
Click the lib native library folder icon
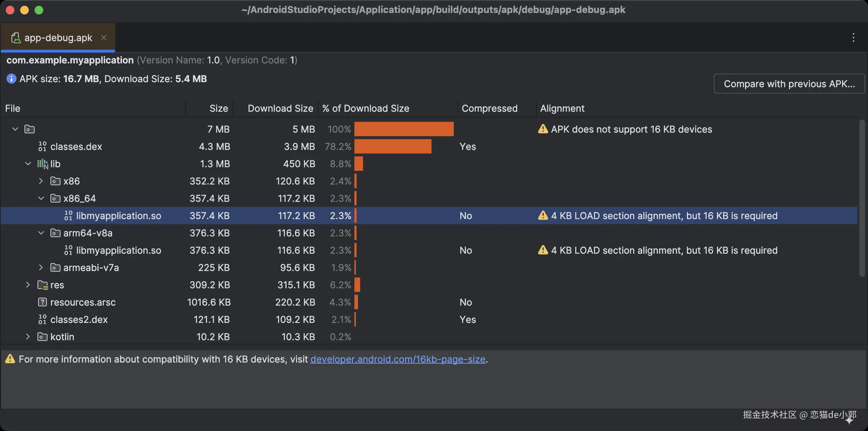coord(42,164)
